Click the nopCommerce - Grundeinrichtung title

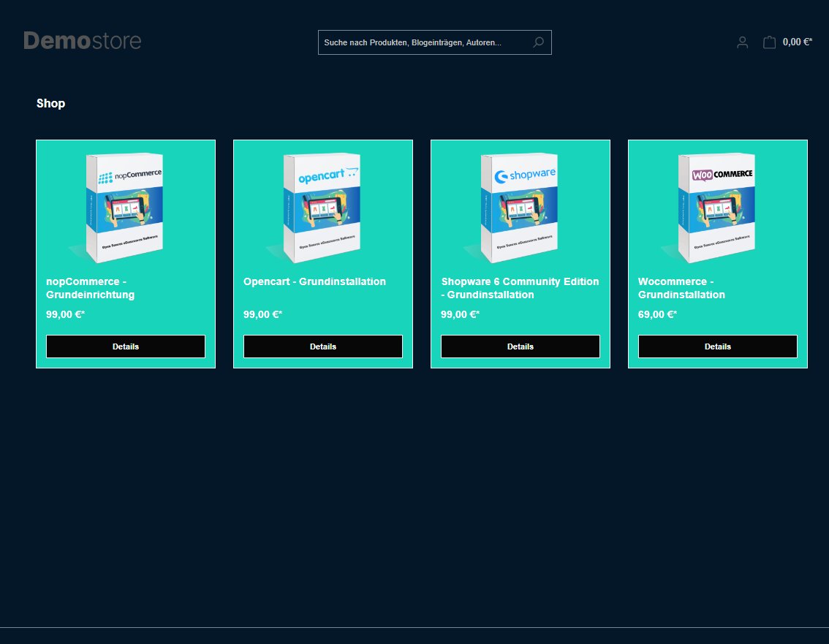click(x=90, y=288)
